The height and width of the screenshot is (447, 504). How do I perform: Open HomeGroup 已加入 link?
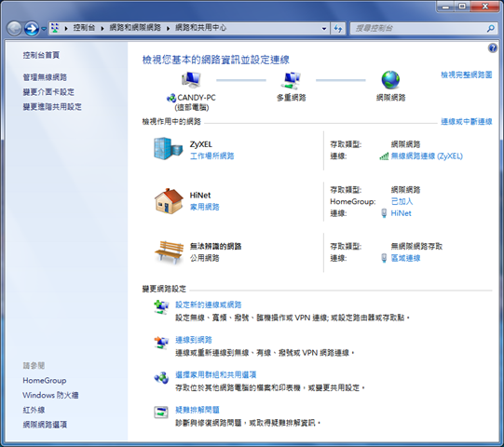click(x=402, y=201)
